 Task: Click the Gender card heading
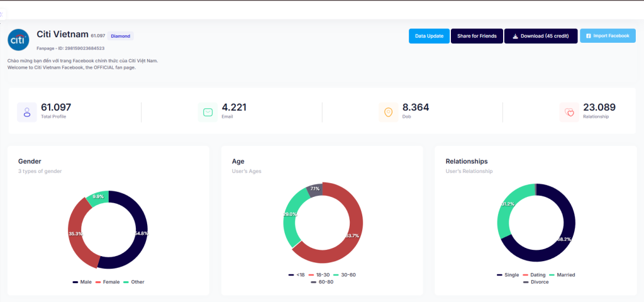[30, 162]
